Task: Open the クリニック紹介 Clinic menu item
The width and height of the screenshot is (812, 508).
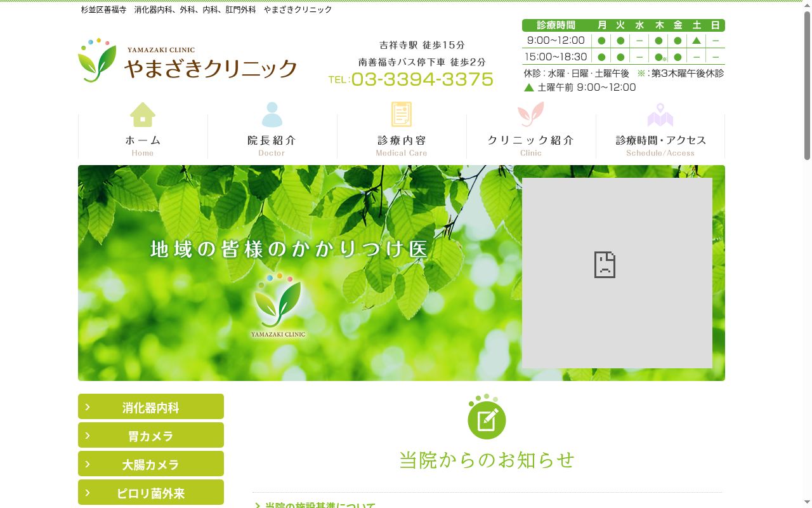Action: (531, 130)
